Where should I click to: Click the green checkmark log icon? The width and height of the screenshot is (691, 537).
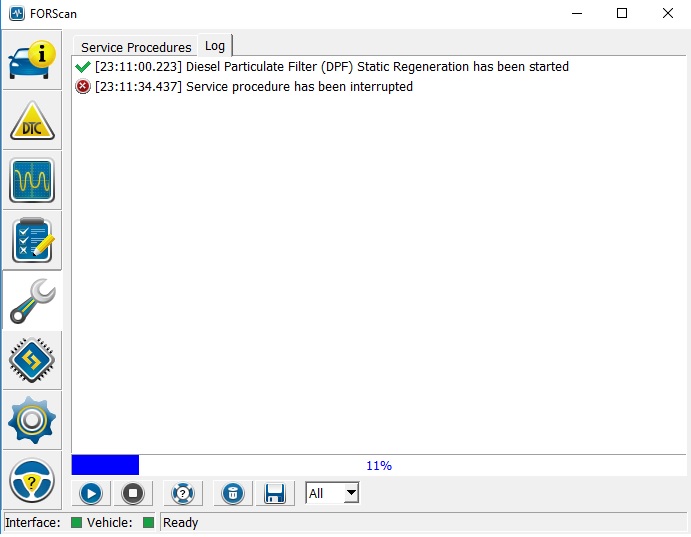82,67
